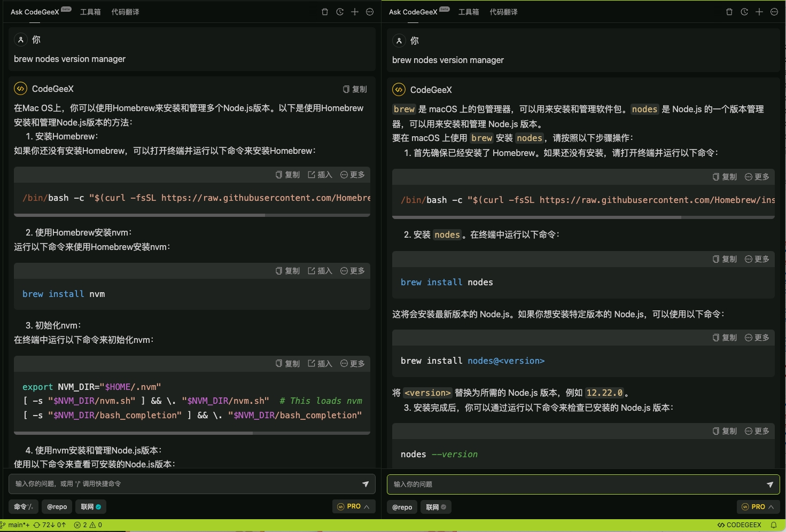Click 'brew nodes version manager' message in right panel
786x532 pixels.
click(x=448, y=60)
